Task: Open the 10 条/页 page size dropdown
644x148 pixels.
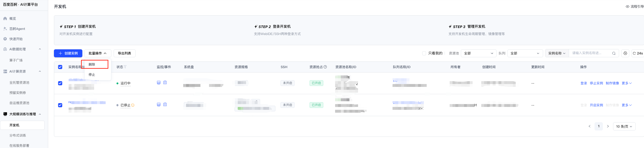Action: [x=624, y=126]
